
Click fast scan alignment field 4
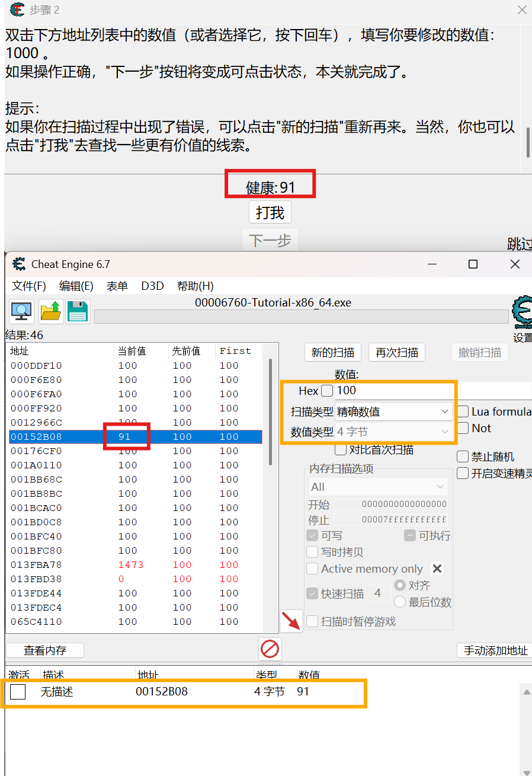coord(378,593)
